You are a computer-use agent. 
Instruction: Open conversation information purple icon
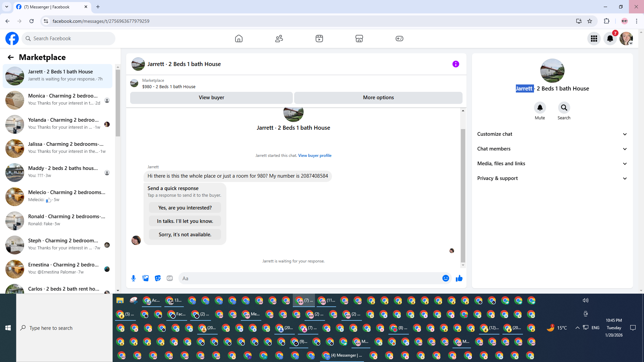click(x=455, y=64)
